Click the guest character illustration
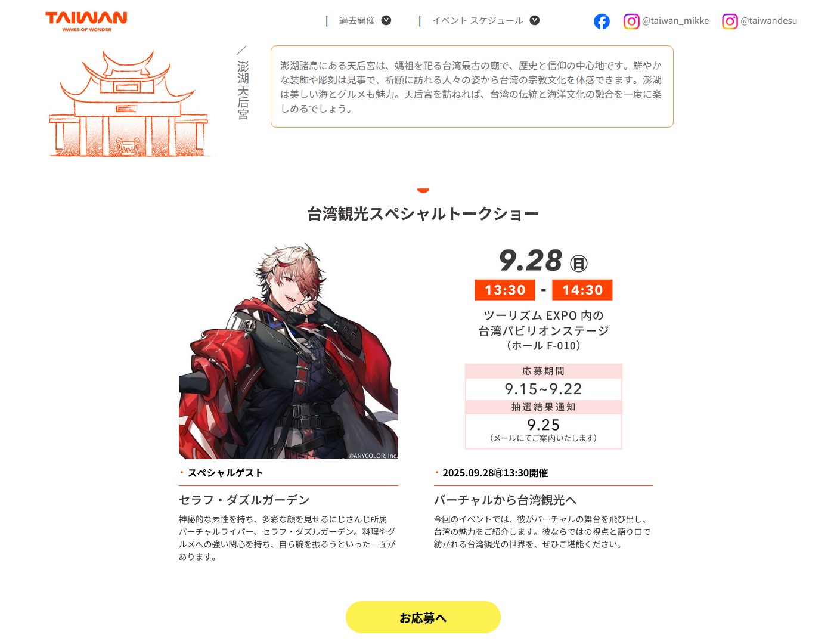 [289, 351]
